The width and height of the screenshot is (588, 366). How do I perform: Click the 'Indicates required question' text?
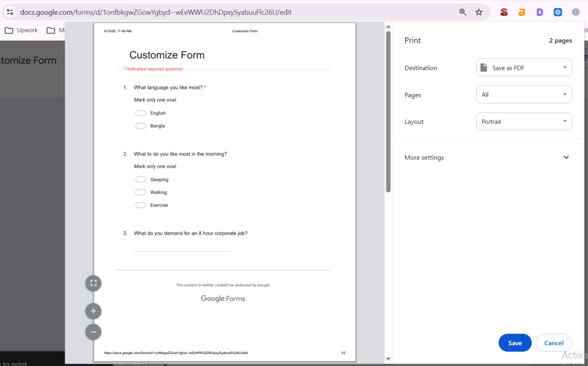coord(154,69)
